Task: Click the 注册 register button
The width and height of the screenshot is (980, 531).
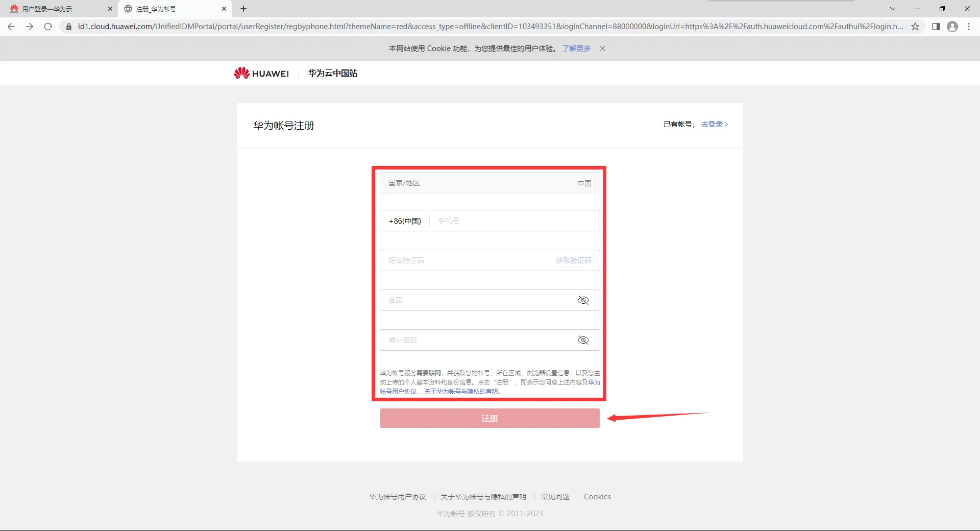Action: 490,418
